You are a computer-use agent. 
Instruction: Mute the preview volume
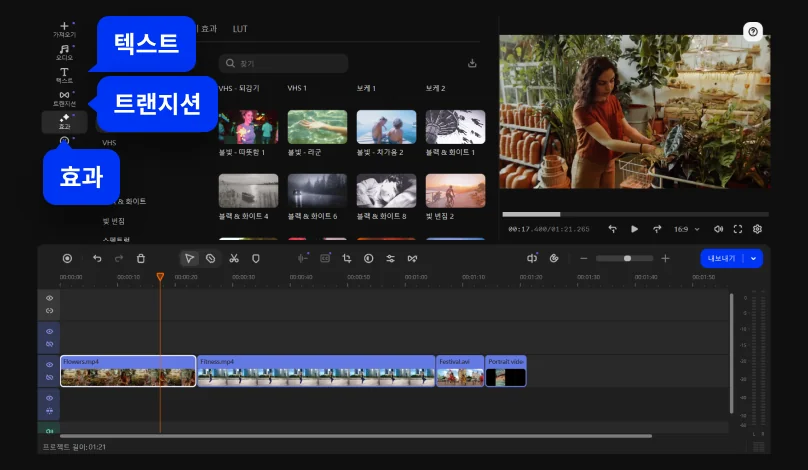pyautogui.click(x=718, y=229)
